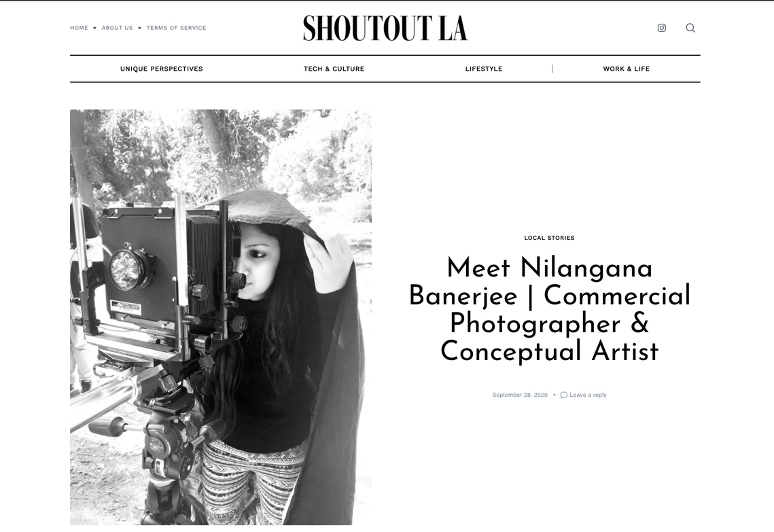Click the bullet separator after Home
This screenshot has width=774, height=532.
click(94, 28)
